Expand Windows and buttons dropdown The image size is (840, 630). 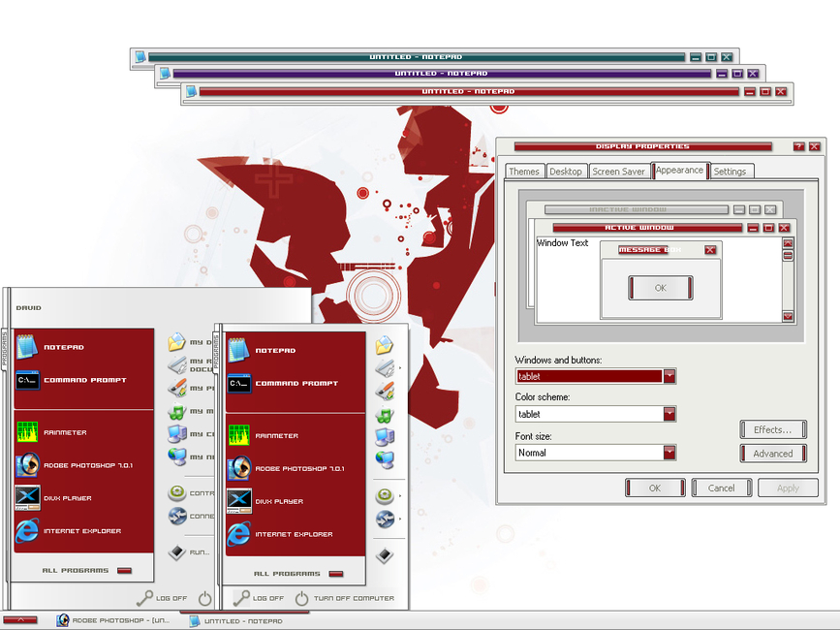[x=669, y=376]
